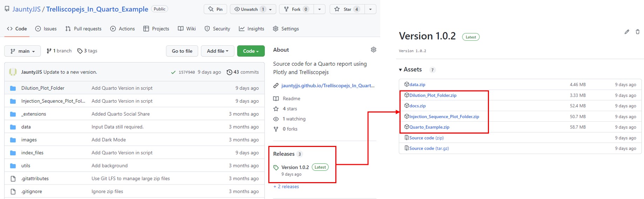
Task: Open the 'Use Git LFS to manage large zip files' commit
Action: click(x=130, y=179)
